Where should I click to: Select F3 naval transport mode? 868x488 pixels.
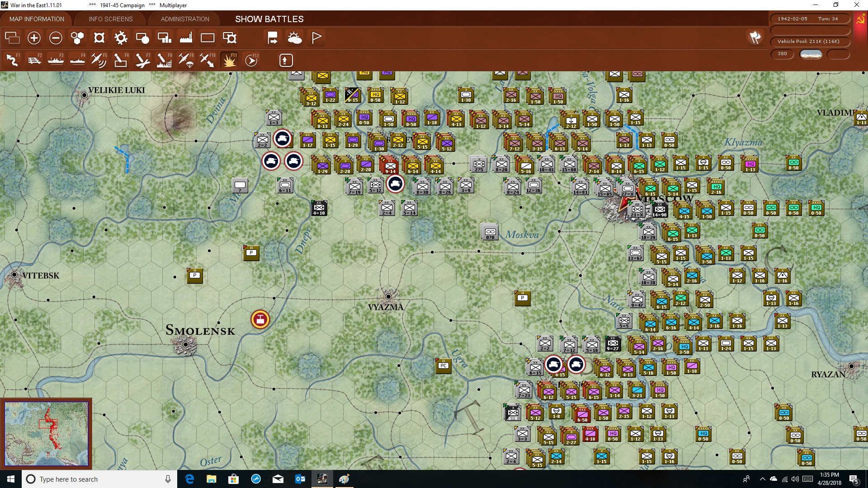click(56, 60)
